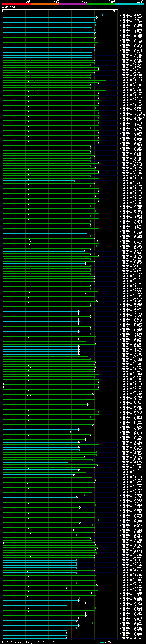Click hit label UniRef100_A5VSE3
The height and width of the screenshot is (644, 146).
pyautogui.click(x=131, y=560)
